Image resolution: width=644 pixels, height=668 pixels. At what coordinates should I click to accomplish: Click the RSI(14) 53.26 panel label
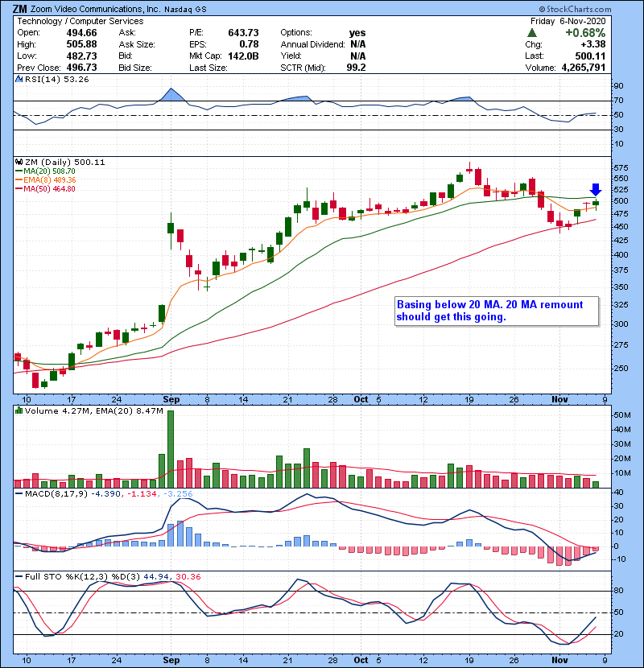(56, 79)
